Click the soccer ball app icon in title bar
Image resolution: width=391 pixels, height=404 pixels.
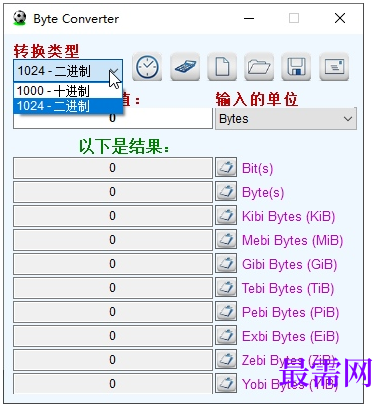pos(20,18)
